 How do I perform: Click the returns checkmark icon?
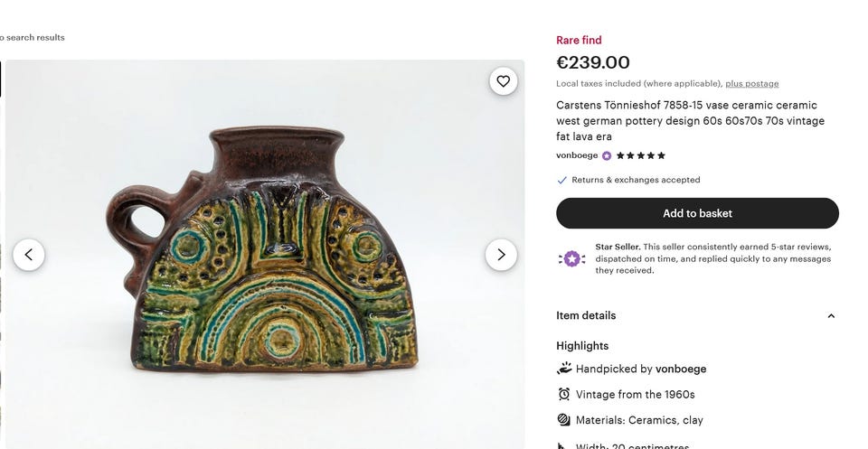(562, 180)
